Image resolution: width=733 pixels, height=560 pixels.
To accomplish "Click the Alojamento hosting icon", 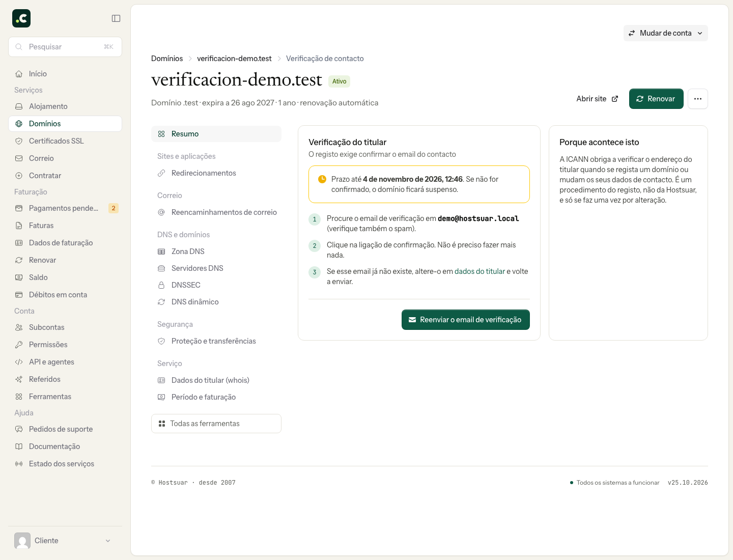I will [19, 106].
